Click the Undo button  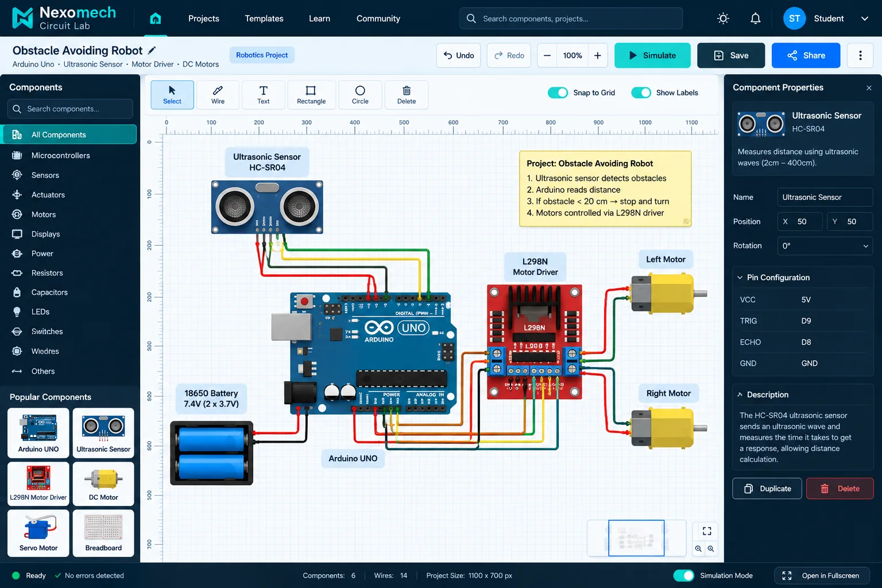[x=458, y=55]
